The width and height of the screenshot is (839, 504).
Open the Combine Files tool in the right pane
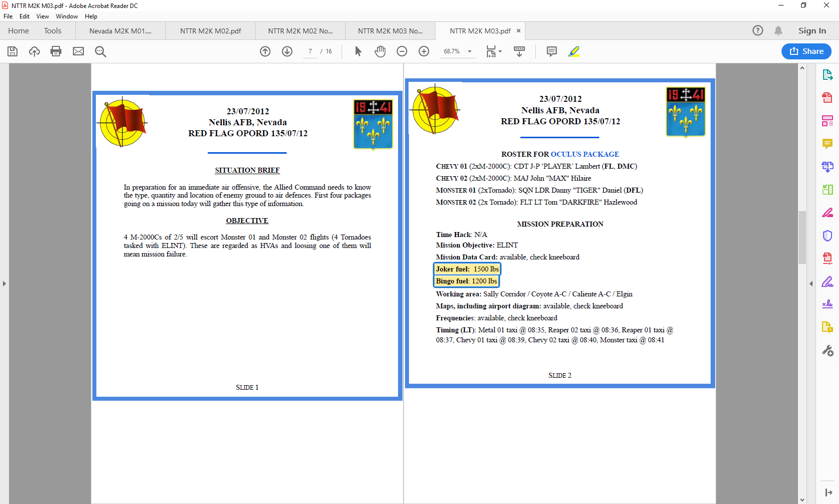828,167
